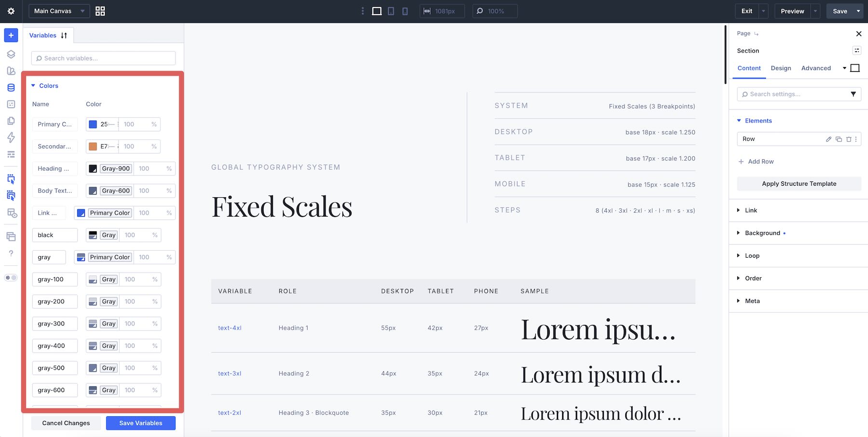The image size is (868, 437).
Task: Click the Save button in top bar
Action: coord(840,11)
